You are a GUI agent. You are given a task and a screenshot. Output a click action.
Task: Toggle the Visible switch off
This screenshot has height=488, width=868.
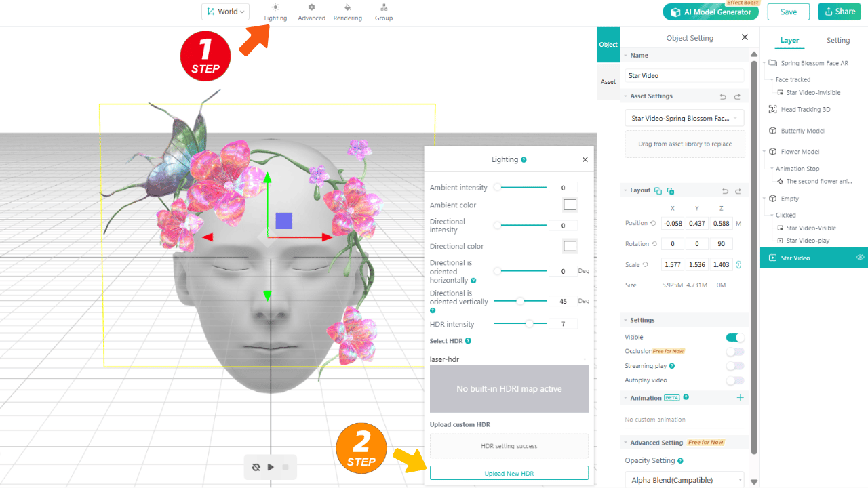734,338
